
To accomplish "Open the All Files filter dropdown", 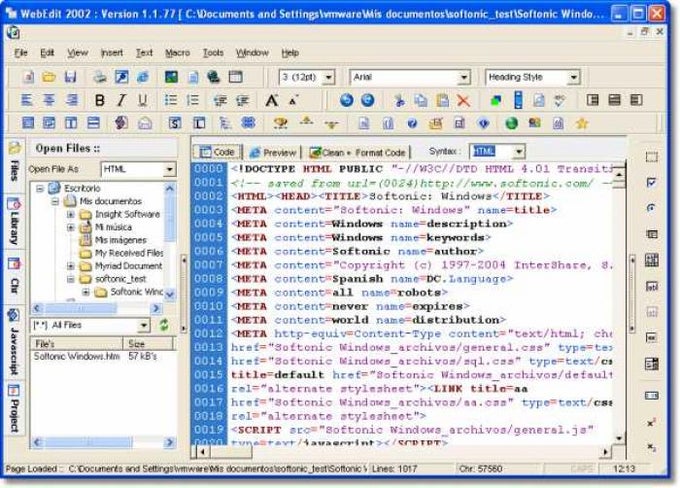I will (x=144, y=325).
